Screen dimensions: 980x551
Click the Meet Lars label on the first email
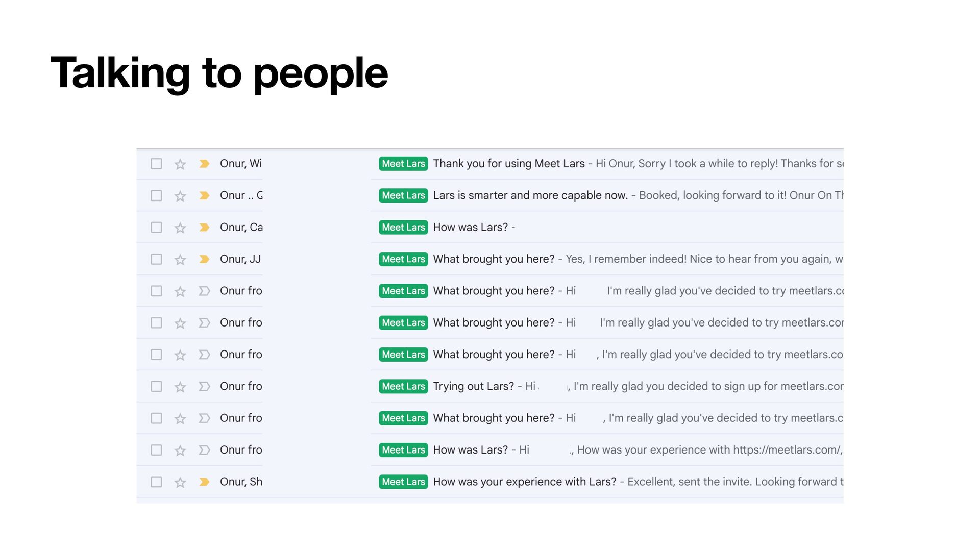tap(403, 164)
